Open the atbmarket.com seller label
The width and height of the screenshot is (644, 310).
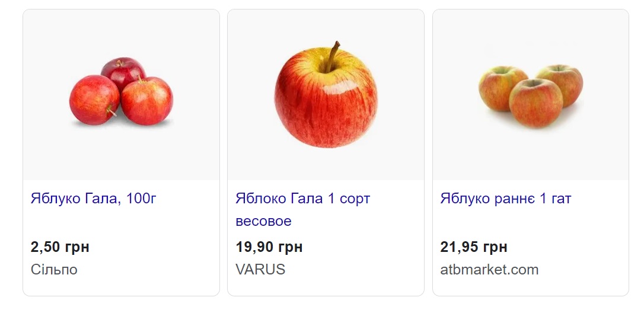click(x=489, y=270)
